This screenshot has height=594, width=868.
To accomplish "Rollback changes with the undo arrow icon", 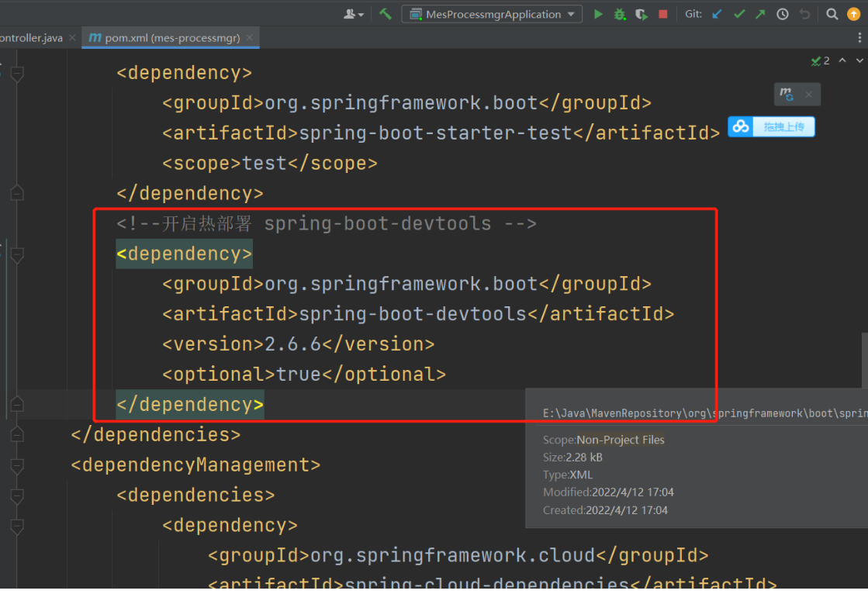I will [804, 15].
